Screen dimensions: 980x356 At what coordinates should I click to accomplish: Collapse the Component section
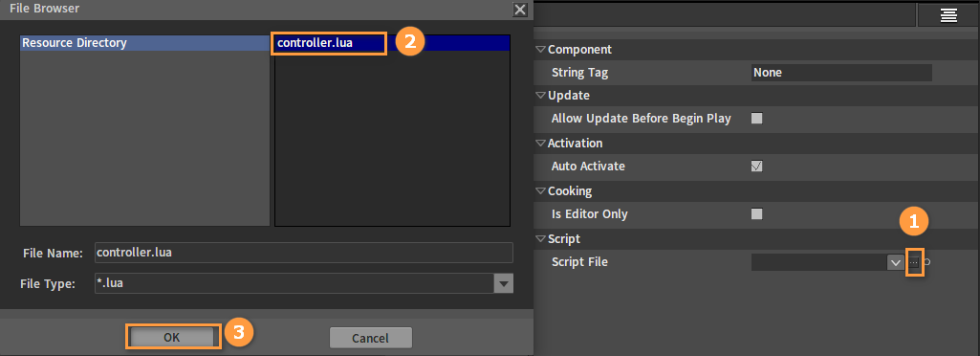tap(540, 50)
